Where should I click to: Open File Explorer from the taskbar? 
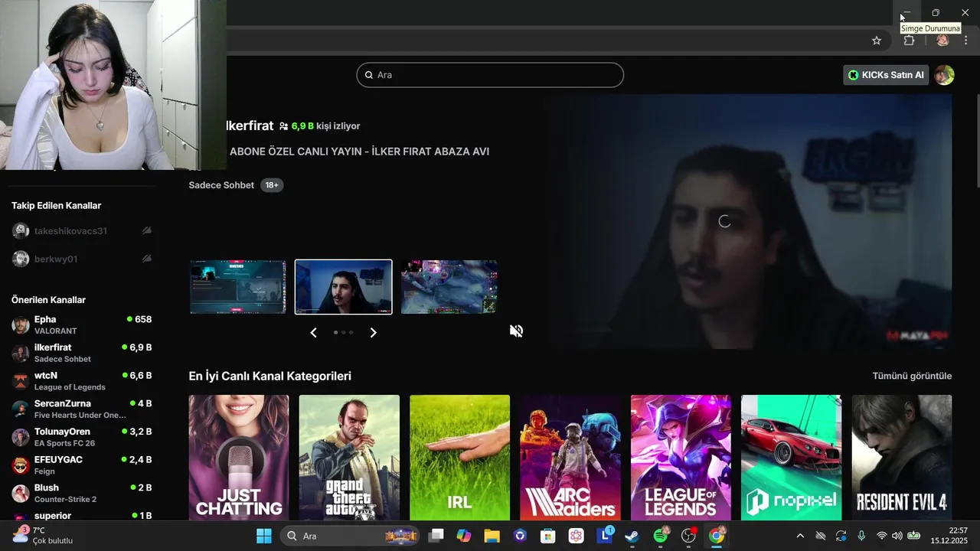(492, 536)
